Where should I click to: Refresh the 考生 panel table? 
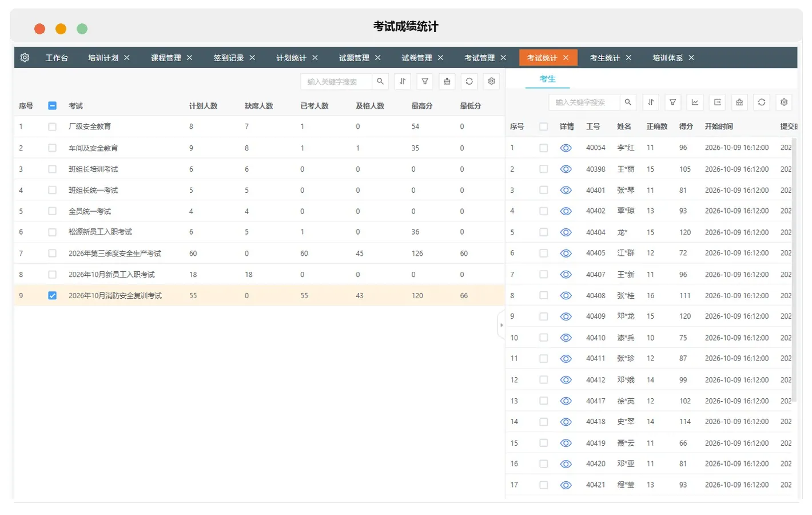762,102
